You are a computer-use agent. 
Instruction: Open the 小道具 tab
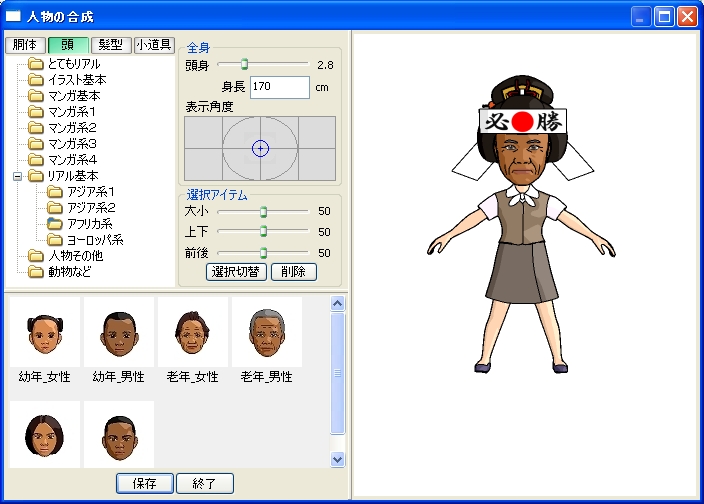point(154,45)
